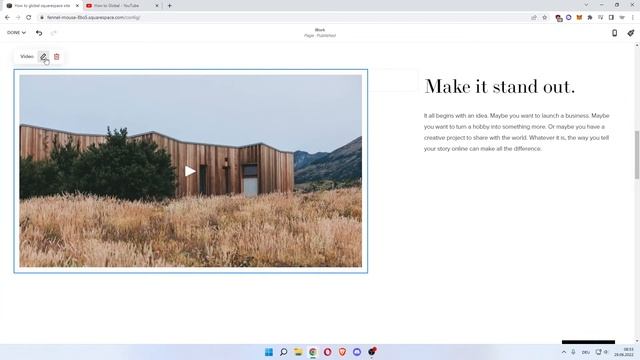Open Chrome three-dot menu
The width and height of the screenshot is (640, 360).
point(633,18)
